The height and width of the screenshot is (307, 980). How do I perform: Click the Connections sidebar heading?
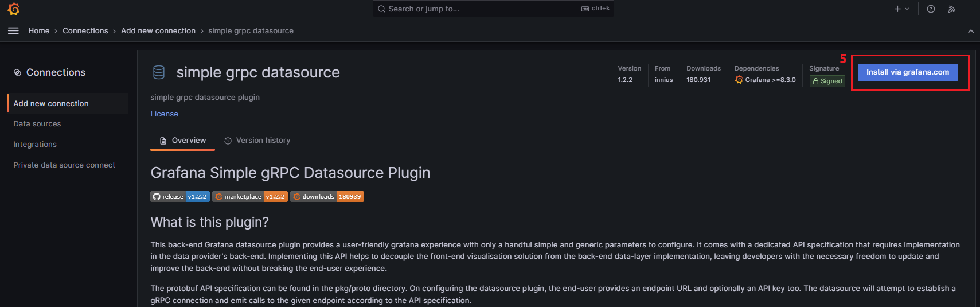(x=56, y=73)
